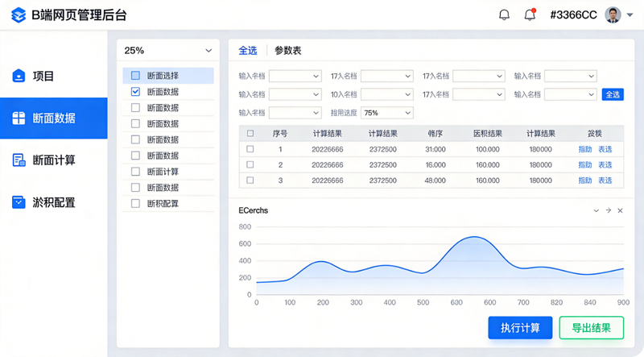
Task: Click the 导出结果 button
Action: pos(592,328)
